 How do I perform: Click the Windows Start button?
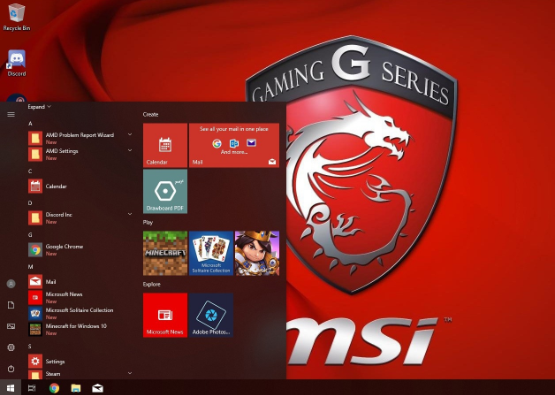click(11, 388)
